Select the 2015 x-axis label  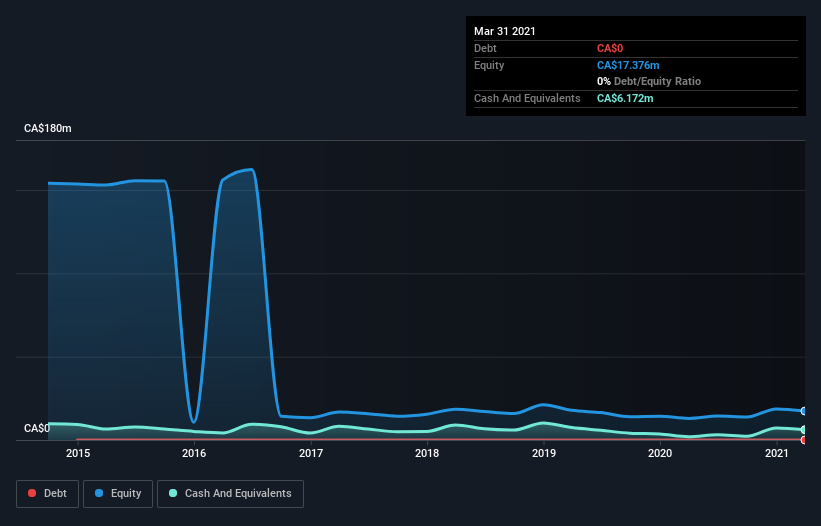pos(78,454)
